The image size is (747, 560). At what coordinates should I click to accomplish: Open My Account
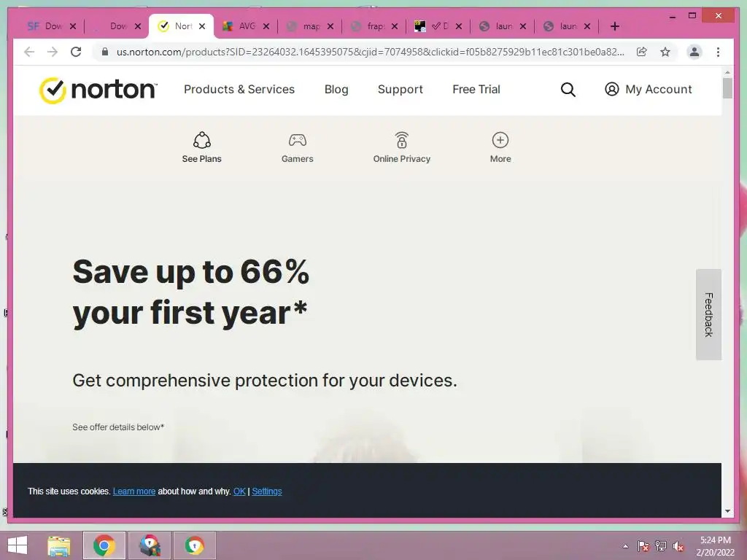[648, 89]
